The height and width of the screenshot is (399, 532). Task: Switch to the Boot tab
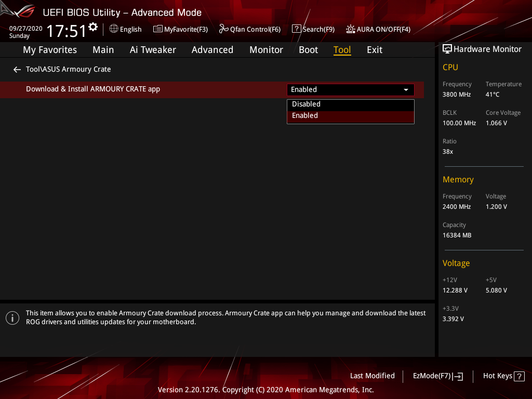click(x=308, y=50)
